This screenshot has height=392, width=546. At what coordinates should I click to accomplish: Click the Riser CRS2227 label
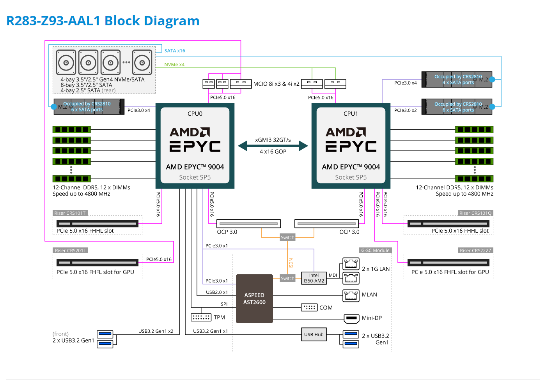pos(475,251)
